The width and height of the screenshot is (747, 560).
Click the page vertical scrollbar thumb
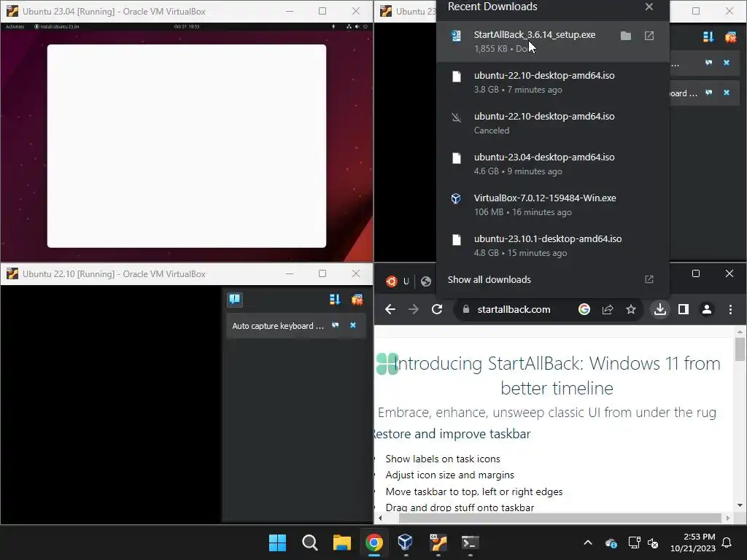click(x=740, y=349)
